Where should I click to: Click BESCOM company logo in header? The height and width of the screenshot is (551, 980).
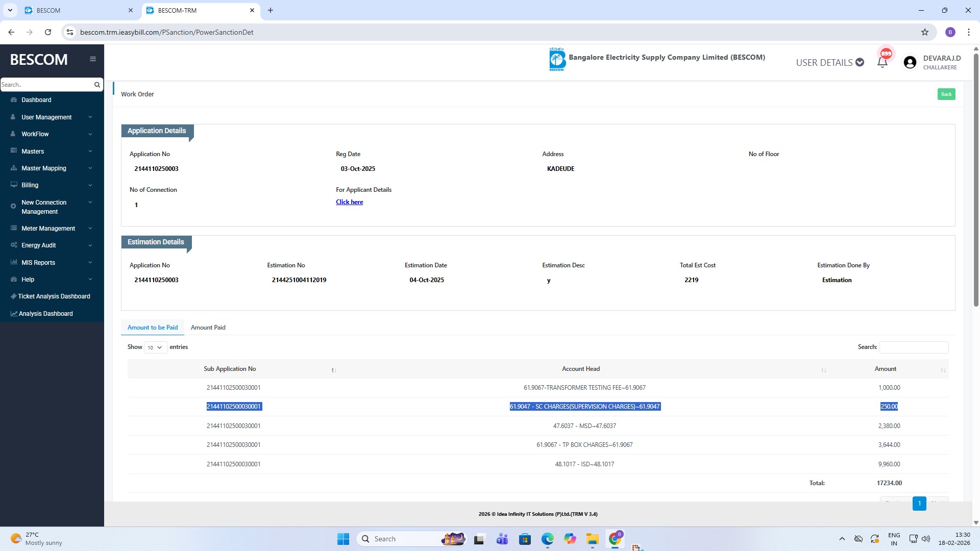click(557, 59)
